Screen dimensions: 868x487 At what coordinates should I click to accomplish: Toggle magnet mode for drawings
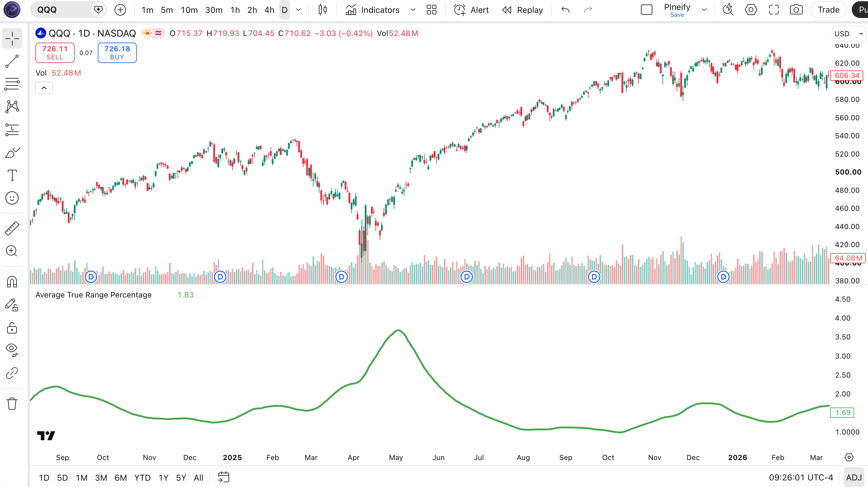[x=12, y=282]
